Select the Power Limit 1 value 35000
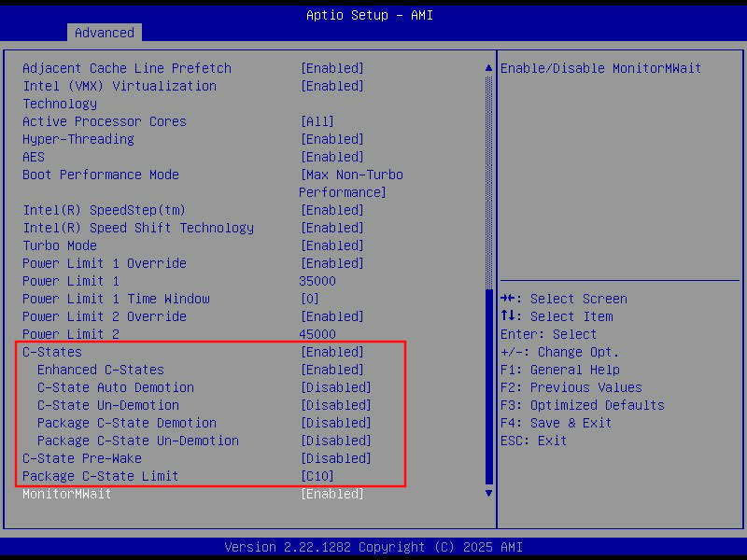This screenshot has height=560, width=747. point(317,281)
